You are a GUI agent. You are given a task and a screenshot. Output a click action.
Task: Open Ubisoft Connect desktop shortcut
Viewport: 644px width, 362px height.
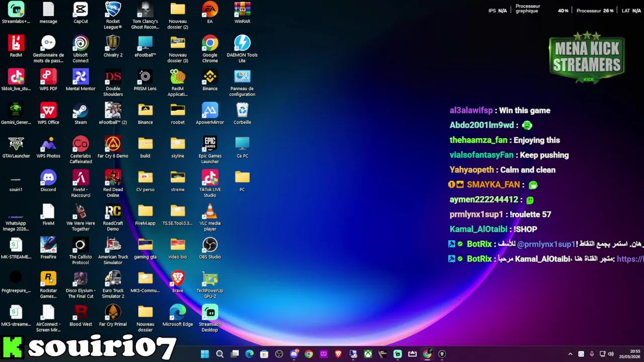tap(80, 49)
